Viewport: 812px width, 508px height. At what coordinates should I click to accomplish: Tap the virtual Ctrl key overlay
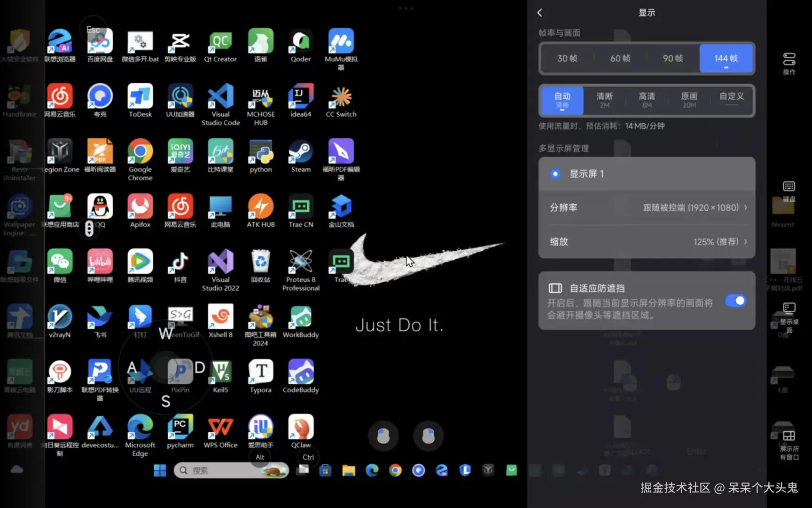[x=308, y=457]
